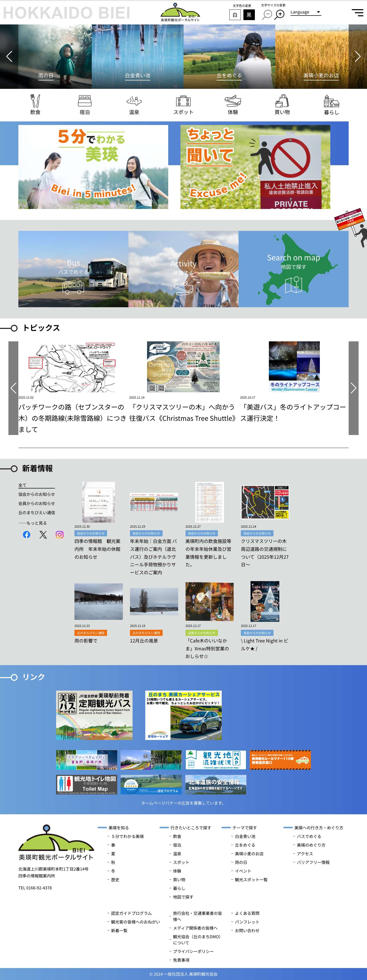This screenshot has height=980, width=367.
Task: Click ５分でわかる美瑛 in the footer
Action: click(127, 836)
